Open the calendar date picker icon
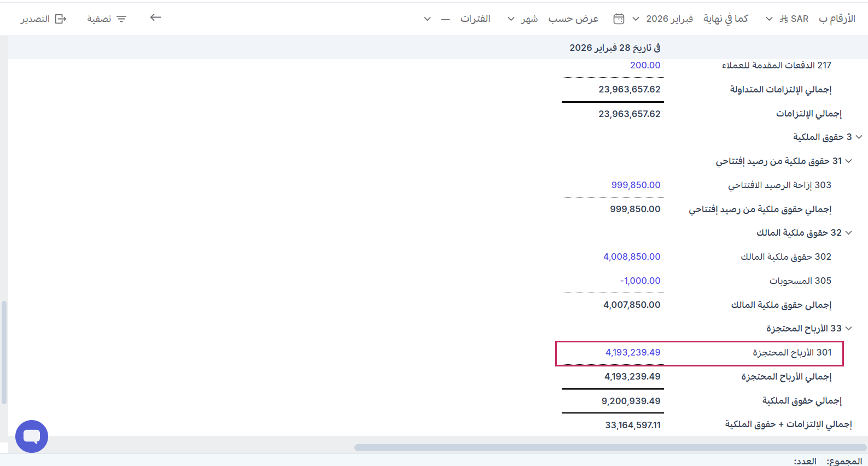Image resolution: width=868 pixels, height=466 pixels. pos(619,19)
